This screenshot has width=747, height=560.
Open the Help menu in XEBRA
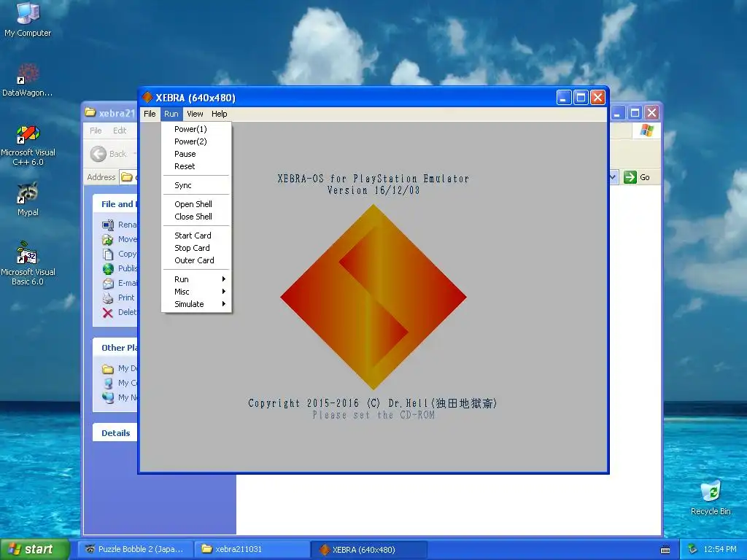click(219, 114)
